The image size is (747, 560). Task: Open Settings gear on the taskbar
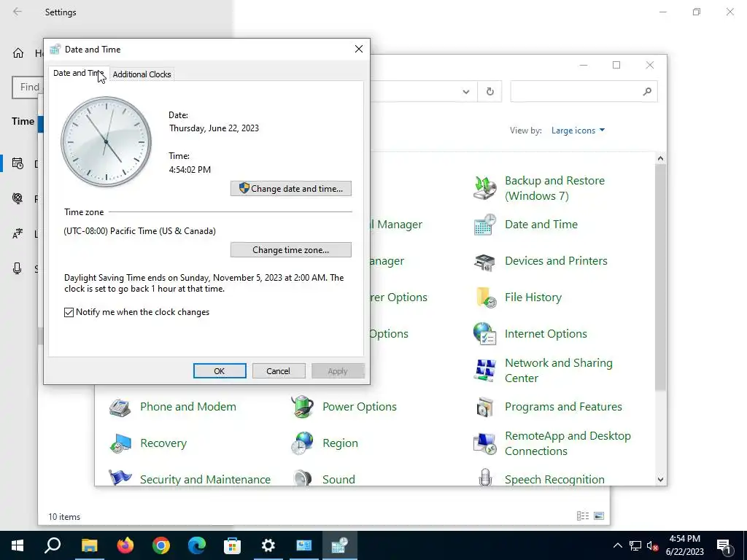pyautogui.click(x=268, y=545)
